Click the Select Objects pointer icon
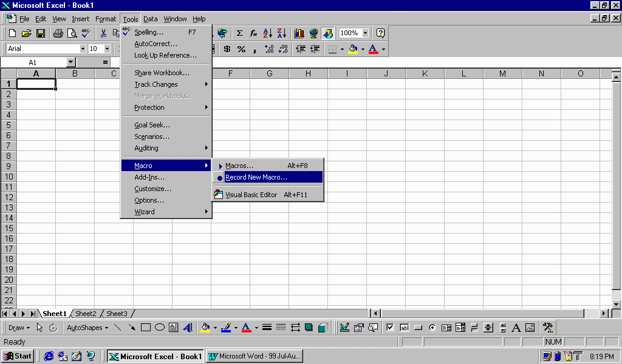Viewport: 622px width, 364px height. pos(39,328)
